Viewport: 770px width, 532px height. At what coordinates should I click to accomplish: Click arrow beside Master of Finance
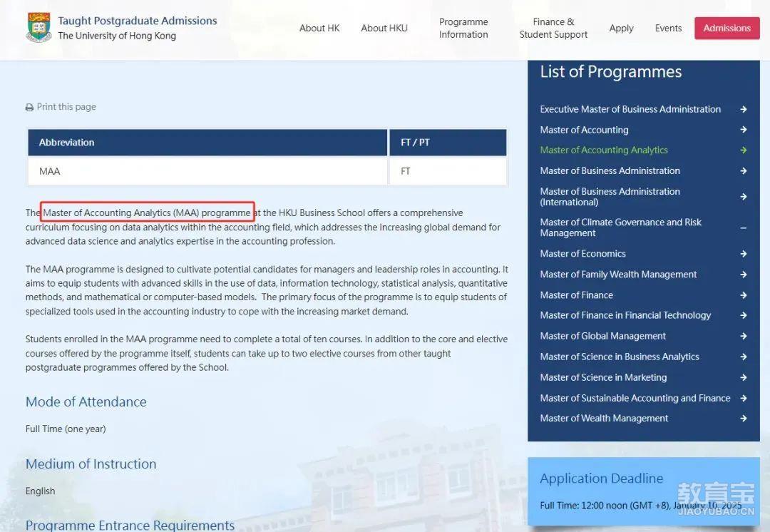744,295
